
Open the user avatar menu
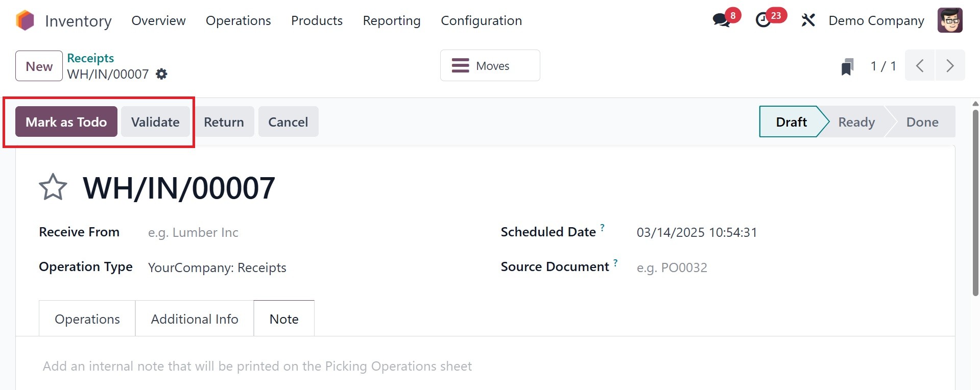click(x=949, y=20)
